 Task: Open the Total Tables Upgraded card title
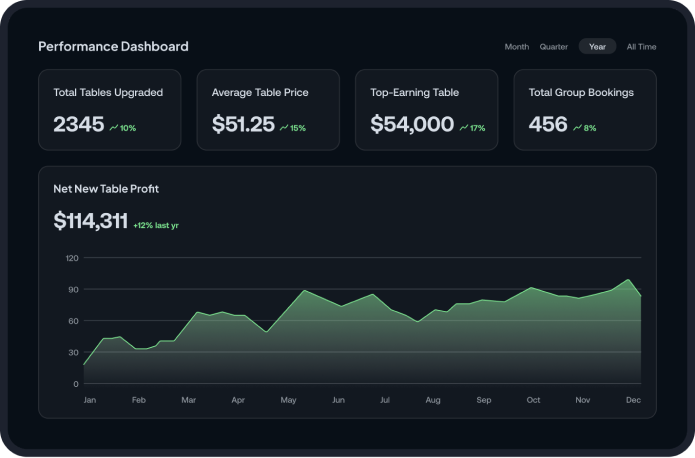click(108, 92)
